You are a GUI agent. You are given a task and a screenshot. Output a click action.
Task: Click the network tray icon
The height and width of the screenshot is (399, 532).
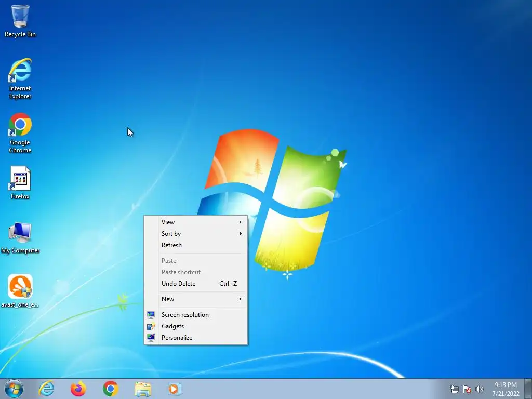(454, 389)
